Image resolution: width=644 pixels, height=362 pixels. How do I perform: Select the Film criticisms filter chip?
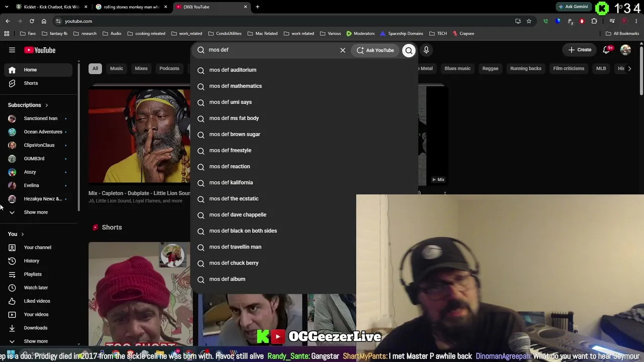coord(569,68)
